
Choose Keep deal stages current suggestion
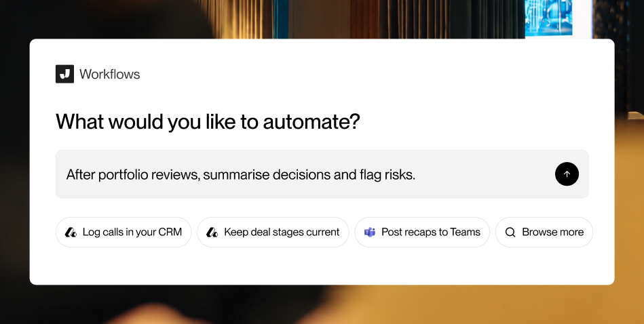(273, 232)
